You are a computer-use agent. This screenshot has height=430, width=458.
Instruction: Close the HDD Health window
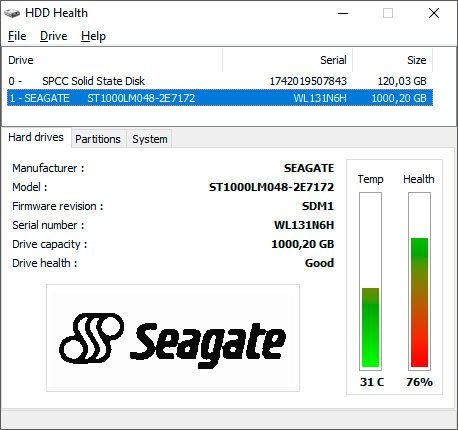pyautogui.click(x=434, y=13)
